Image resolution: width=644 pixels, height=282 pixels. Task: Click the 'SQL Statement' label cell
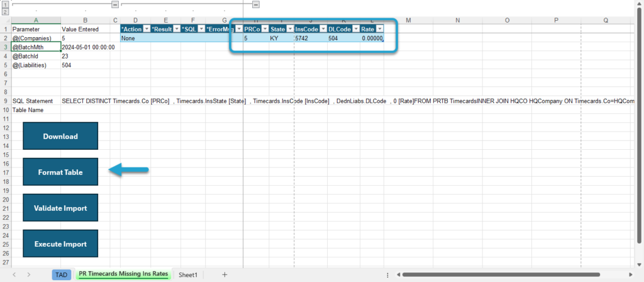tap(36, 101)
